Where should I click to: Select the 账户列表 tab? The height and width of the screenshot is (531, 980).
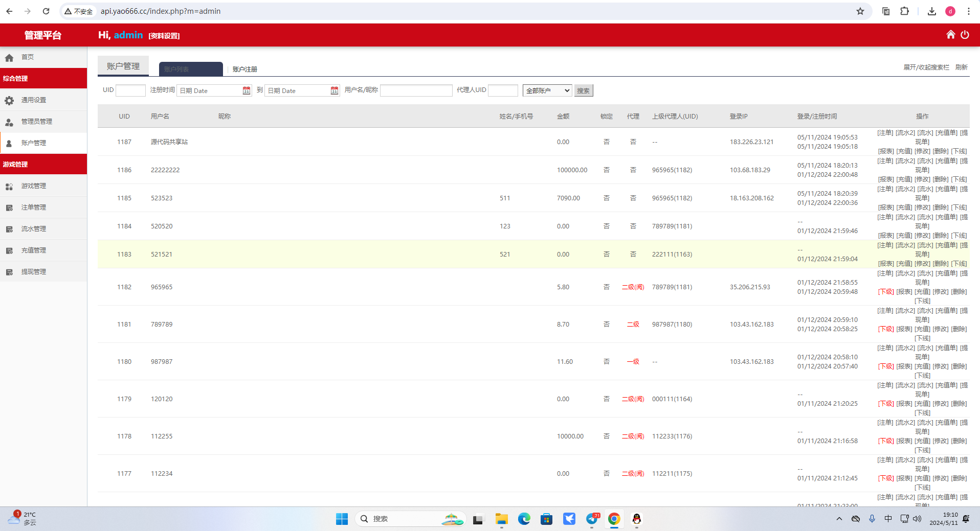[x=190, y=69]
